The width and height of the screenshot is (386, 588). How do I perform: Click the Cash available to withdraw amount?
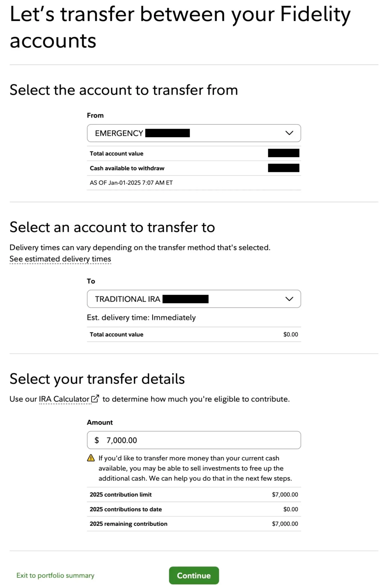[x=283, y=168]
